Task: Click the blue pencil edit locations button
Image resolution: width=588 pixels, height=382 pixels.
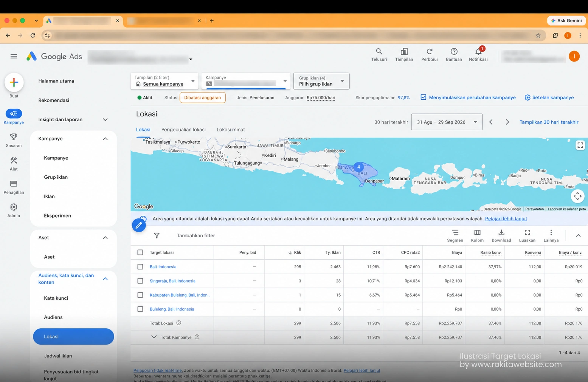Action: click(x=139, y=225)
